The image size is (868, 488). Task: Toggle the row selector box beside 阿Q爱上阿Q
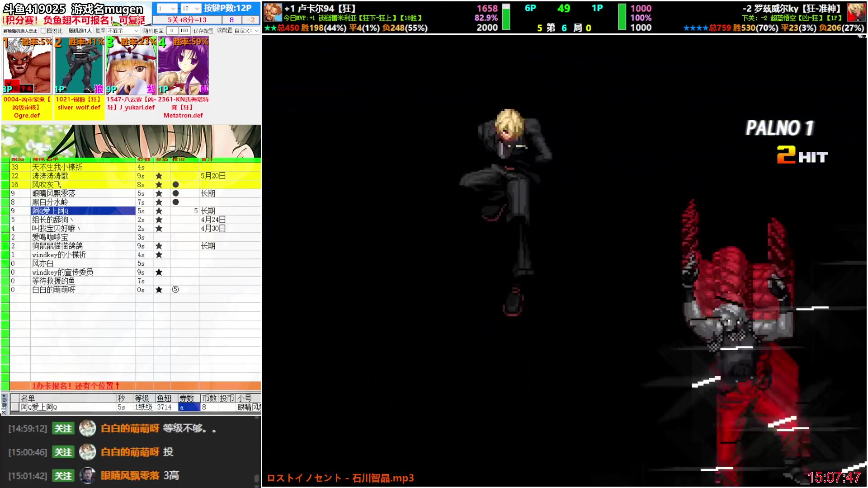click(15, 407)
